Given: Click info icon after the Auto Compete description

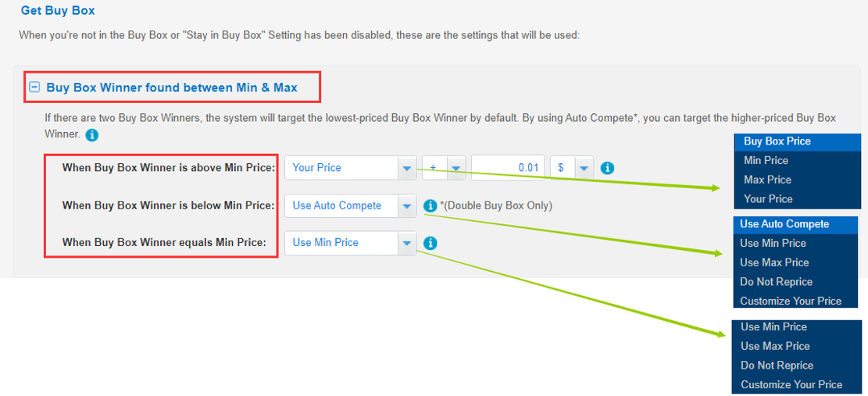Looking at the screenshot, I should (x=92, y=134).
